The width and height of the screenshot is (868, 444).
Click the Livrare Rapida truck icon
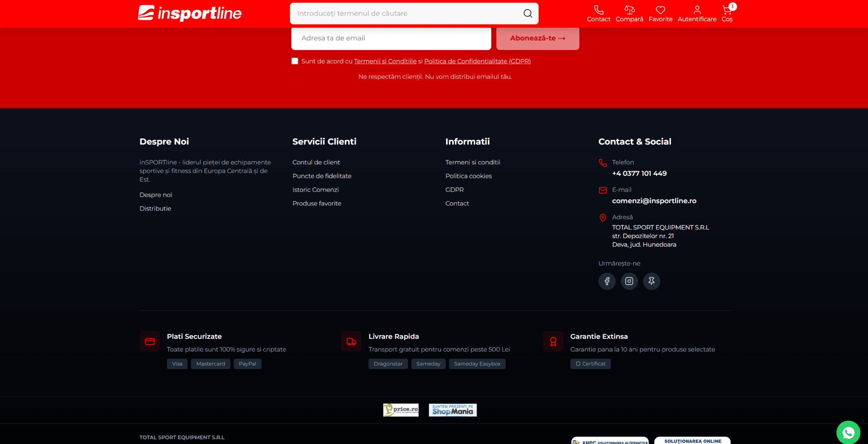pos(351,341)
